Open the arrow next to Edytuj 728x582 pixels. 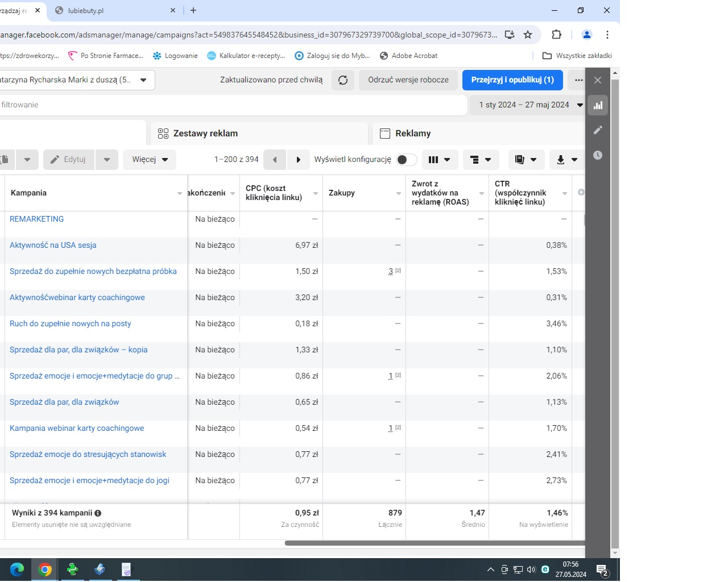pos(107,160)
